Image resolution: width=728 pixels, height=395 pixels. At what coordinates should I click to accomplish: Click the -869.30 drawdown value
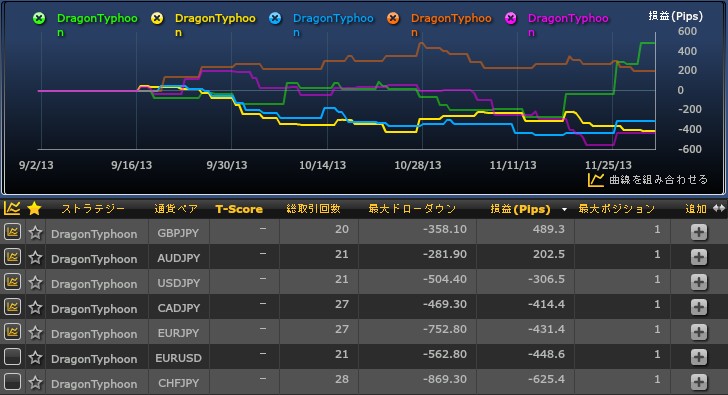coord(445,379)
